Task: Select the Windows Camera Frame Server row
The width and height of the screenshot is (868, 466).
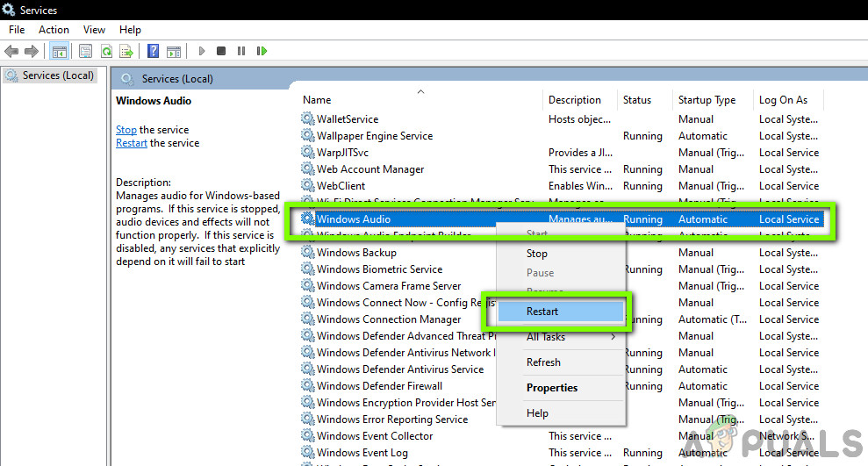Action: pyautogui.click(x=562, y=285)
